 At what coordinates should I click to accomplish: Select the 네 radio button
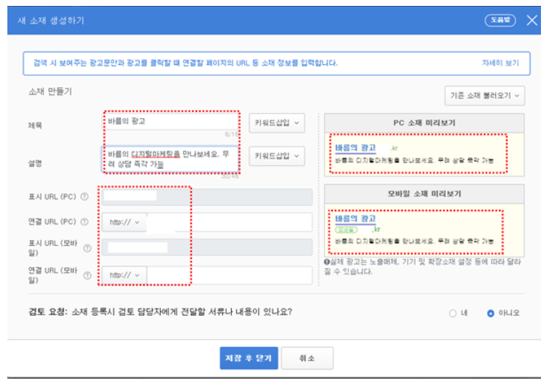point(452,313)
